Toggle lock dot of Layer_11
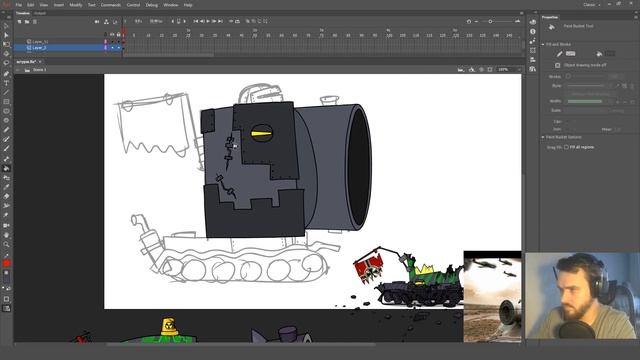The width and height of the screenshot is (640, 360). point(119,42)
